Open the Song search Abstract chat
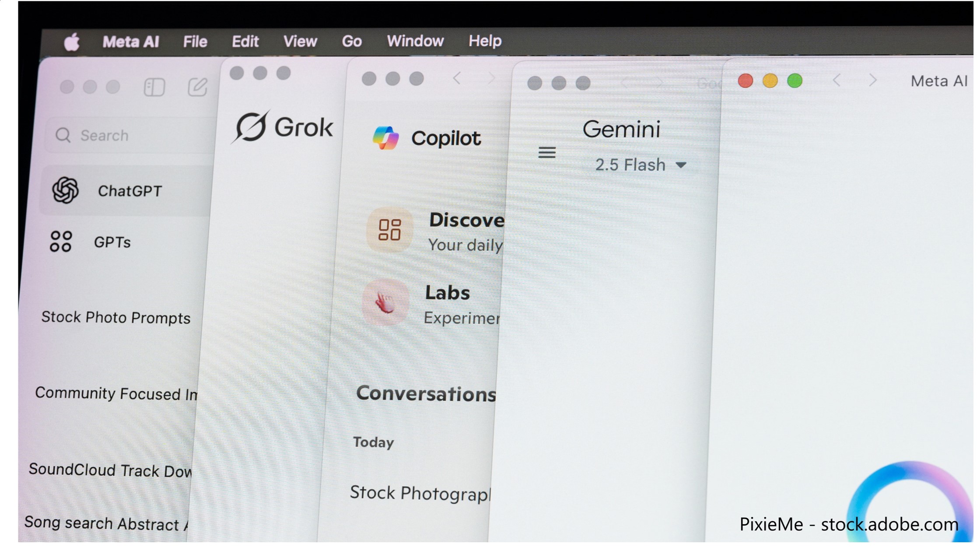This screenshot has width=980, height=551. tap(106, 524)
